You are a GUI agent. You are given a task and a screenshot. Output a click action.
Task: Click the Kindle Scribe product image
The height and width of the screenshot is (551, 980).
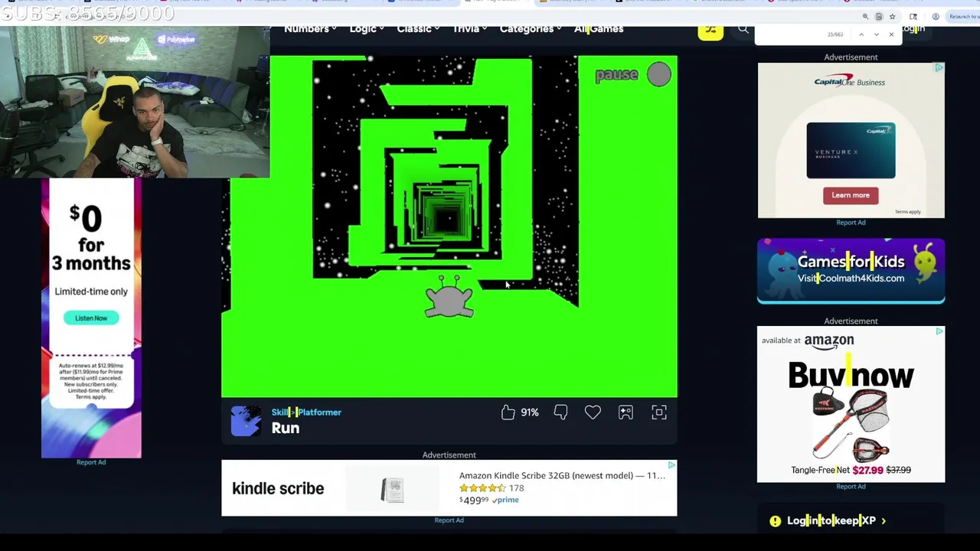click(392, 490)
